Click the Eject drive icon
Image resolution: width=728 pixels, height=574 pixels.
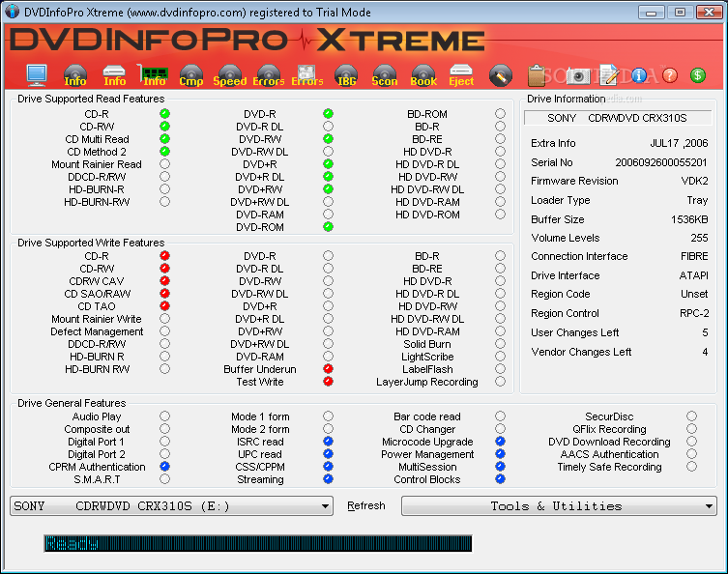pos(461,75)
